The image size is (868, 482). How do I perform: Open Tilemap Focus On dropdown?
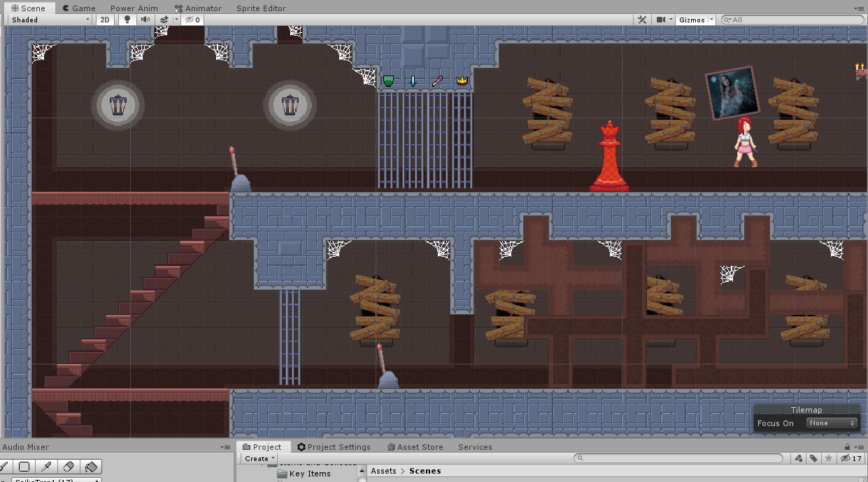832,423
